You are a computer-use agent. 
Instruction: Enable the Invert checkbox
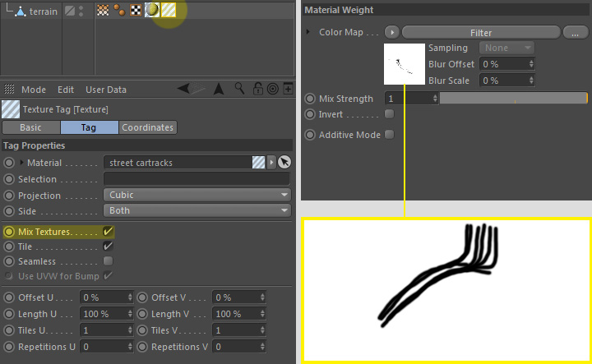pyautogui.click(x=390, y=114)
